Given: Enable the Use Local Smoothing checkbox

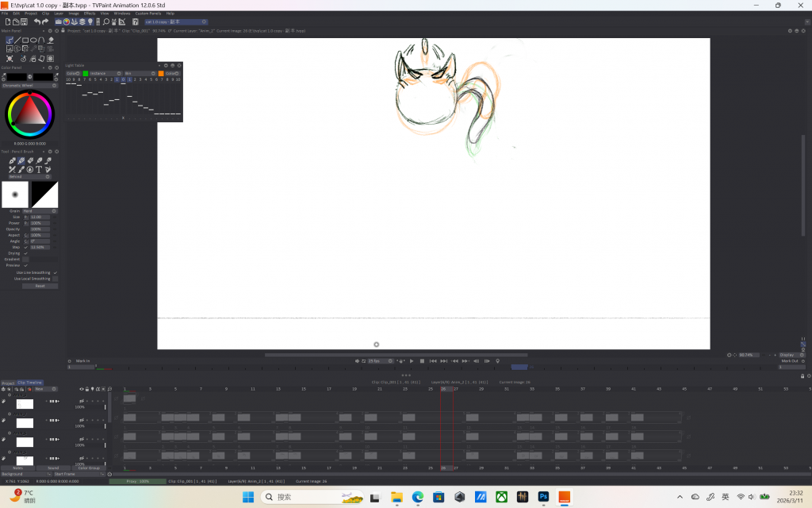Looking at the screenshot, I should click(55, 279).
